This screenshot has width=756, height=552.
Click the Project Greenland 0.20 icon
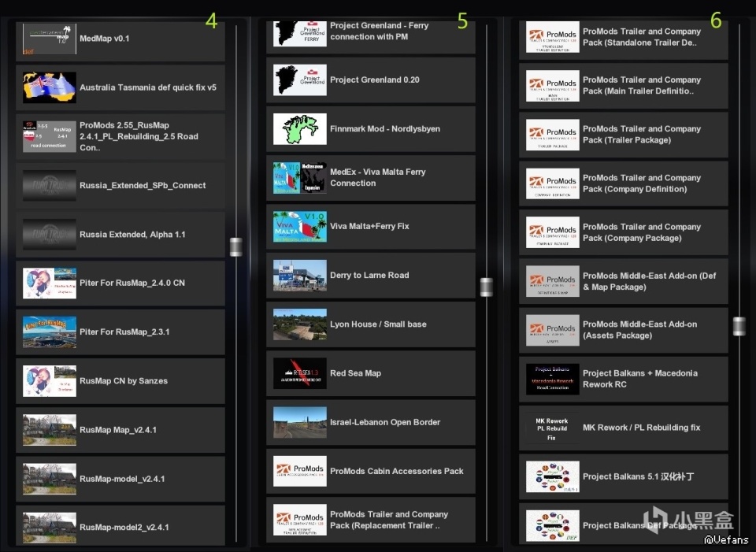[300, 80]
